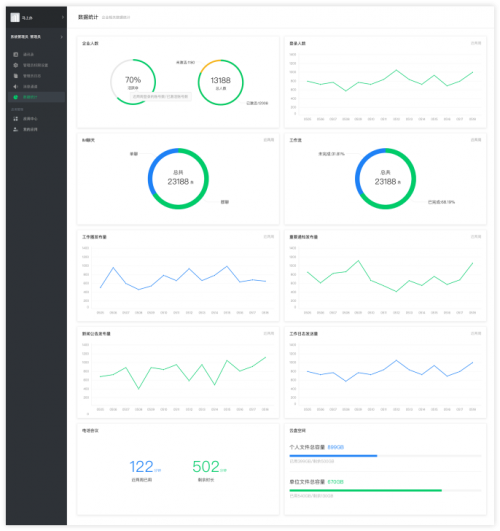Open the megaphone announcement icon in sidebar
This screenshot has width=500, height=531.
point(16,86)
